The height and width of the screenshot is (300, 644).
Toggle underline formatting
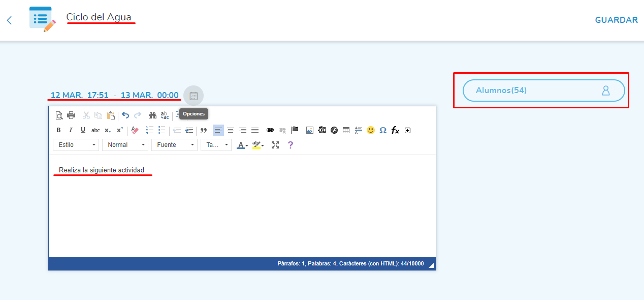coord(83,130)
